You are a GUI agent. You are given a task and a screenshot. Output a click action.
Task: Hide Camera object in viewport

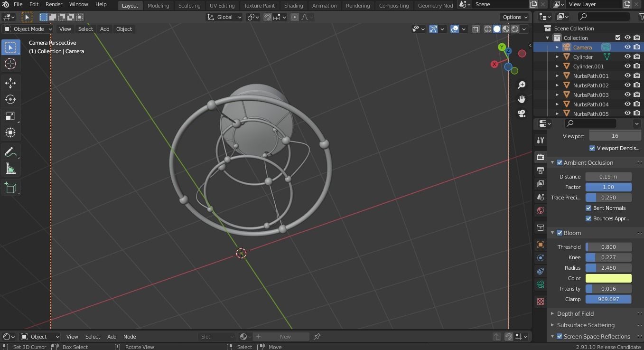coord(627,47)
